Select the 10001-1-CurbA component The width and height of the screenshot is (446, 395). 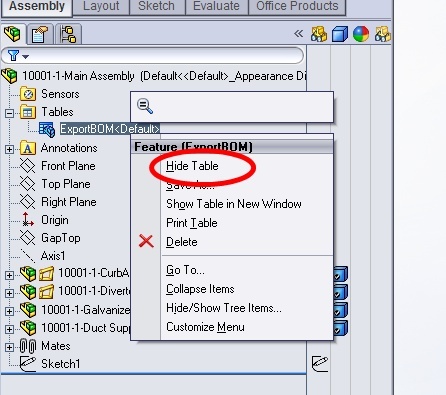pos(94,273)
